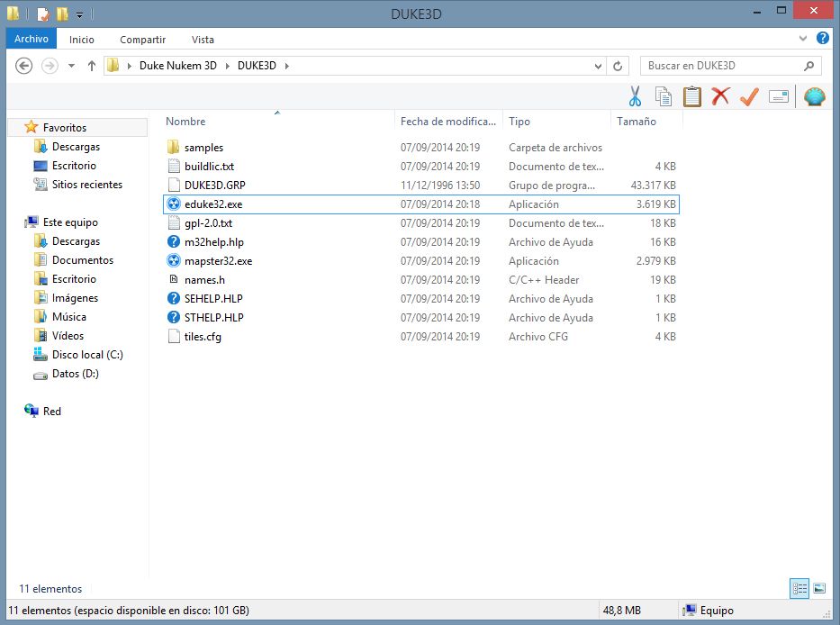Click the clipboard Paste icon

(692, 96)
